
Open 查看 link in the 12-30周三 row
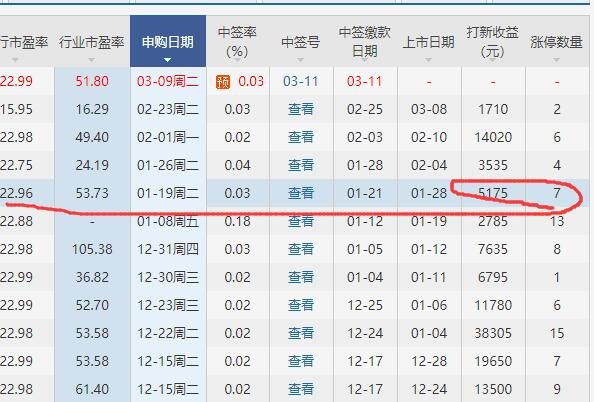click(x=301, y=277)
